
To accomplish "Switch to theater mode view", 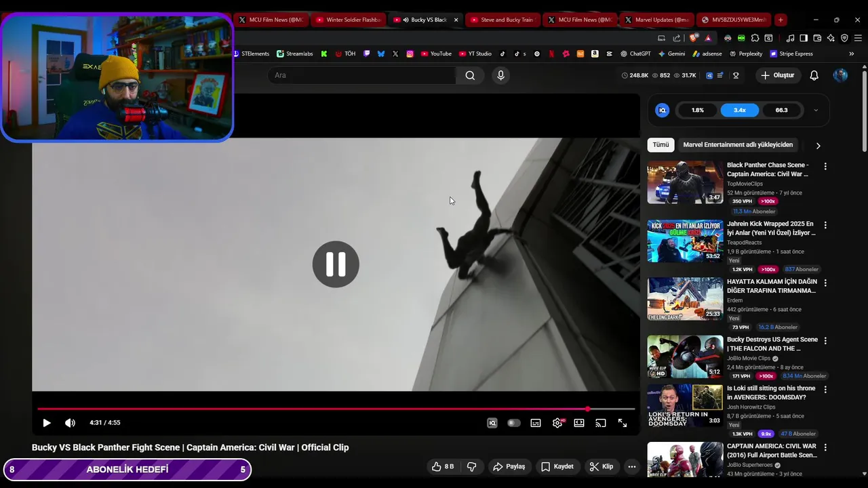I will 579,423.
